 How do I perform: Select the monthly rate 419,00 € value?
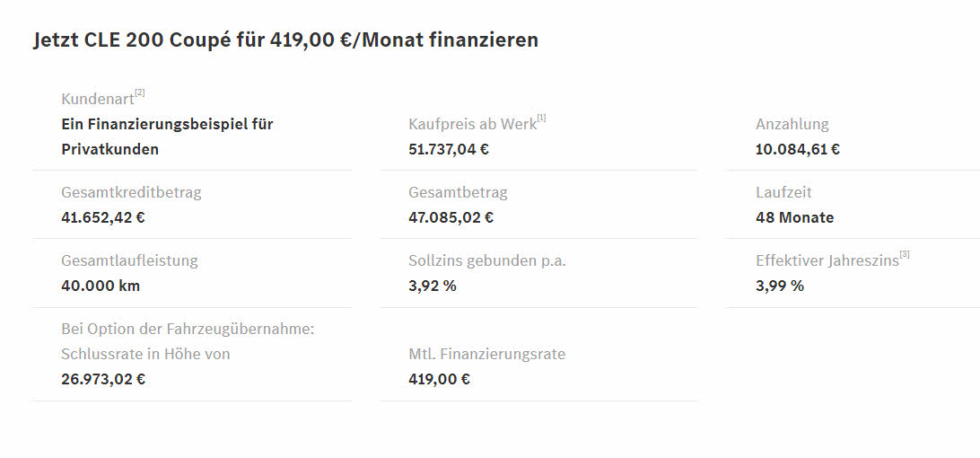coord(440,379)
